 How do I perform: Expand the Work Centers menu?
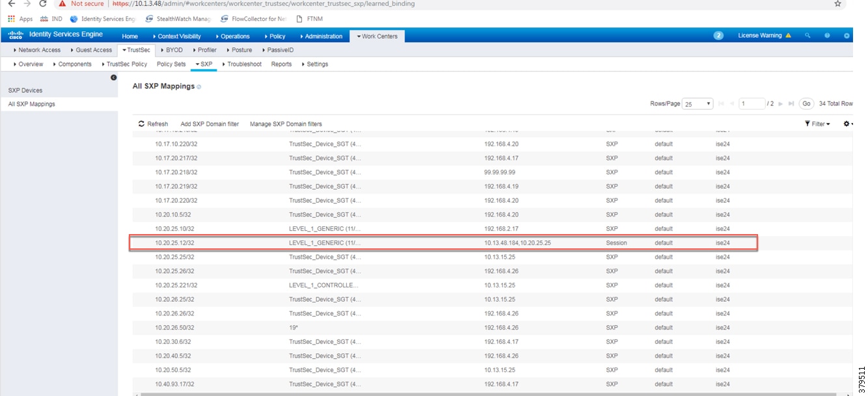[377, 36]
